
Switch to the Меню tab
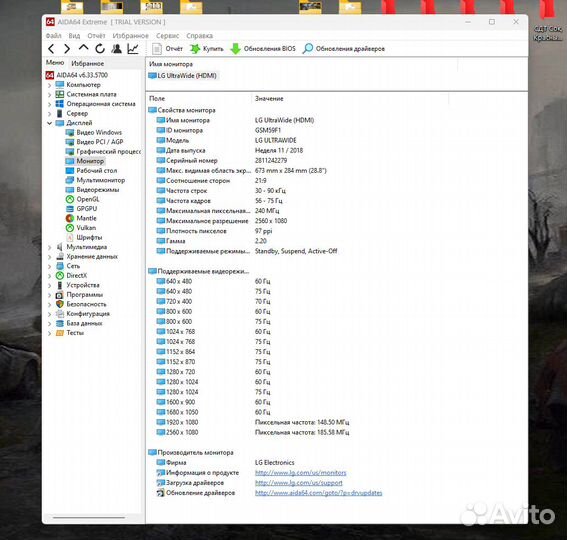55,63
